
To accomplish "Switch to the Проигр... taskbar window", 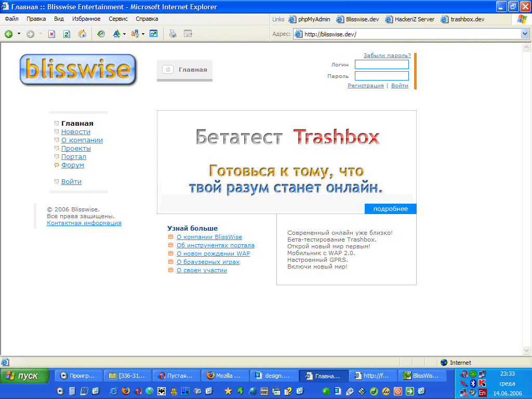I will (78, 376).
